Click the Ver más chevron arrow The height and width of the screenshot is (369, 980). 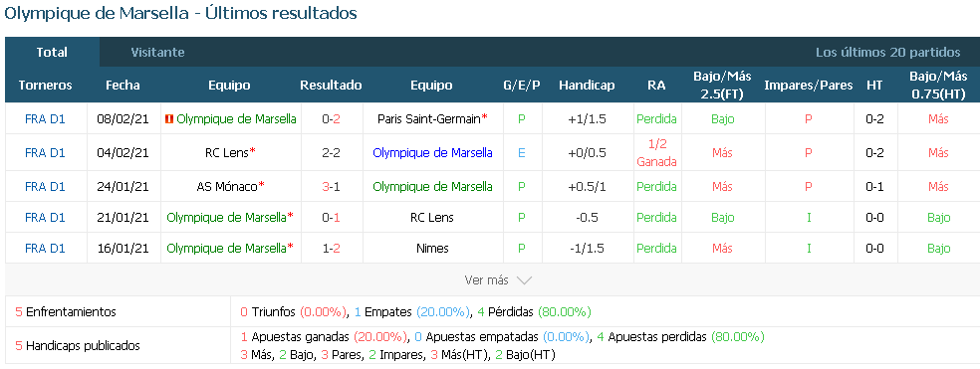tap(525, 280)
